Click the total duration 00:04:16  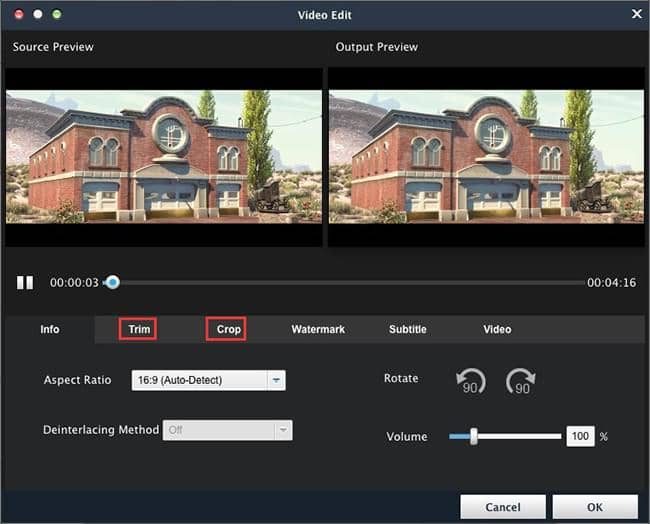click(x=611, y=283)
